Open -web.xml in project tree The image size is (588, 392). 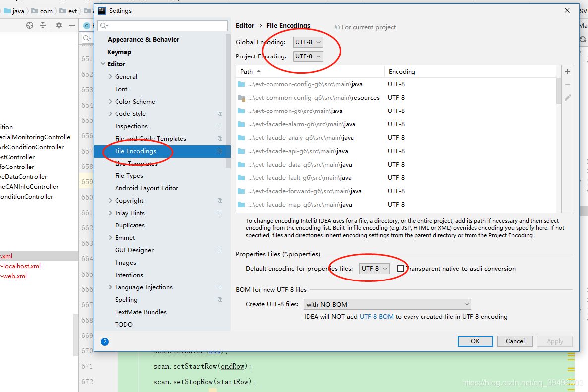[13, 276]
